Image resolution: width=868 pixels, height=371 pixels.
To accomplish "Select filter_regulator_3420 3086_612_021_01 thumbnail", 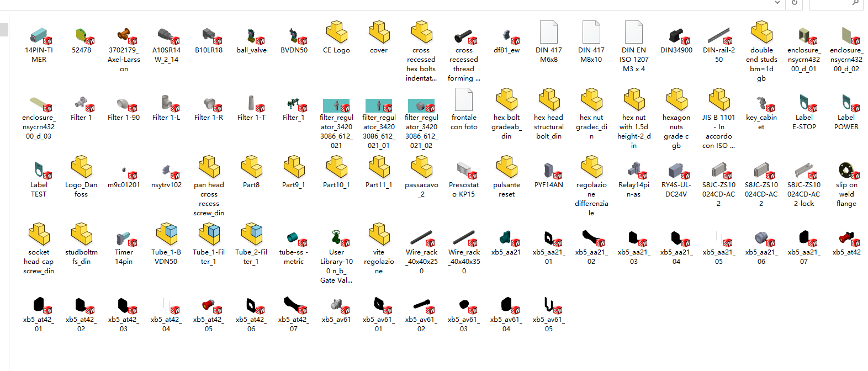I will 379,105.
